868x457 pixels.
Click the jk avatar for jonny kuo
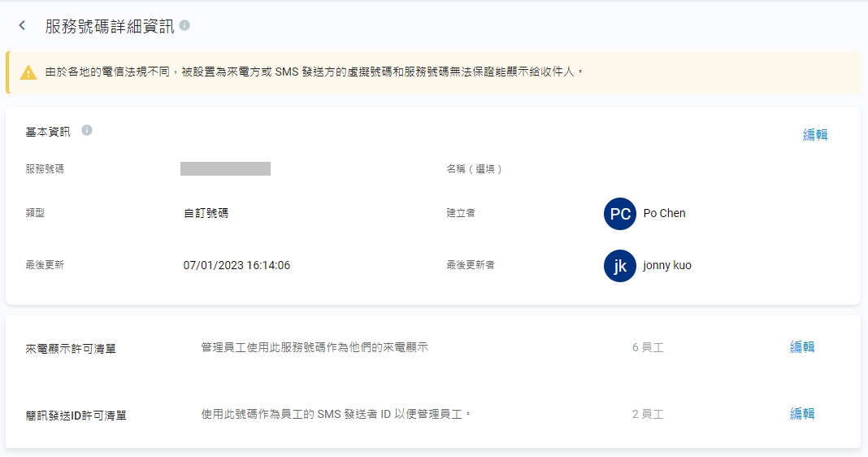click(x=619, y=266)
